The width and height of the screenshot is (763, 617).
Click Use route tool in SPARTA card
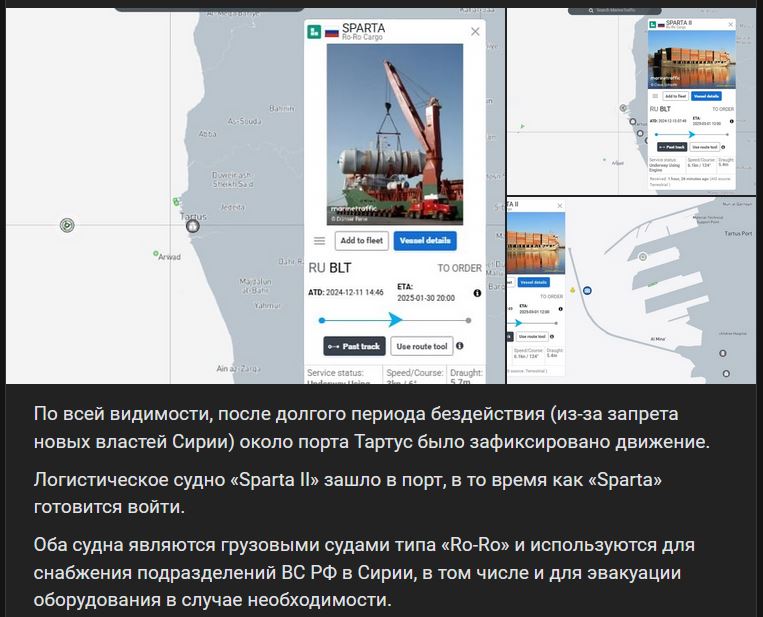point(421,346)
